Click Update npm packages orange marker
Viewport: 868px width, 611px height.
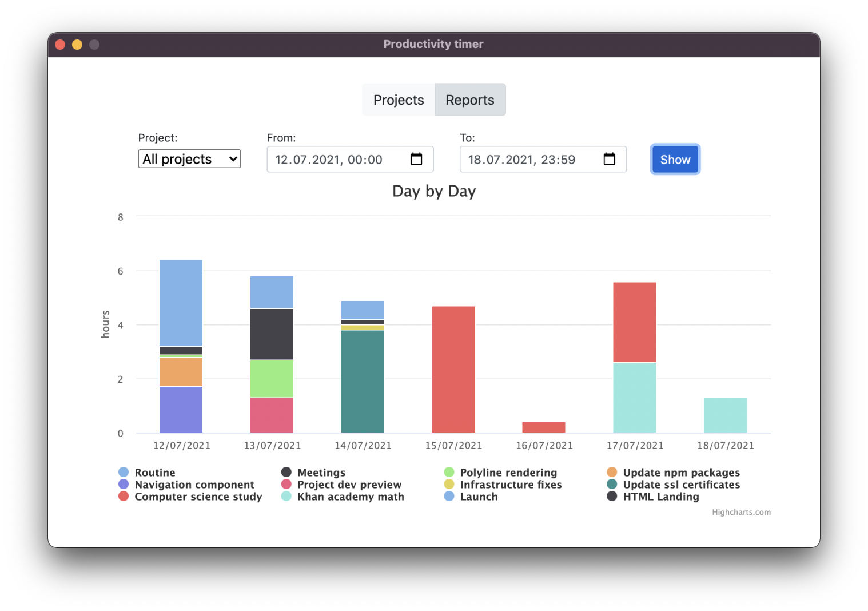pos(612,473)
